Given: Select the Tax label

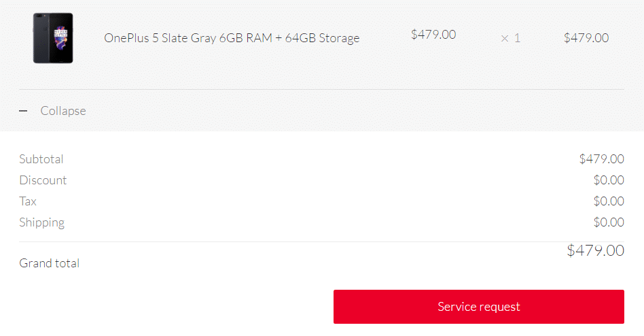Looking at the screenshot, I should [28, 201].
